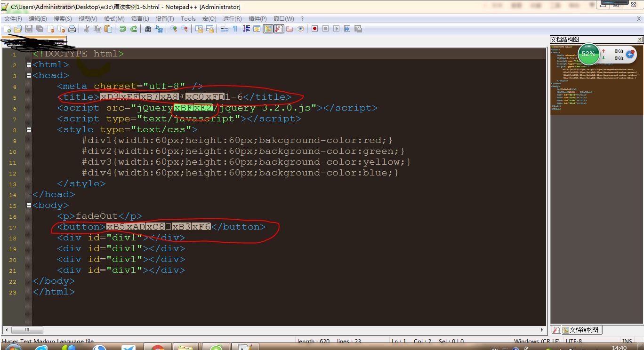644x350 pixels.
Task: Toggle word wrap in the toolbar
Action: (x=225, y=29)
